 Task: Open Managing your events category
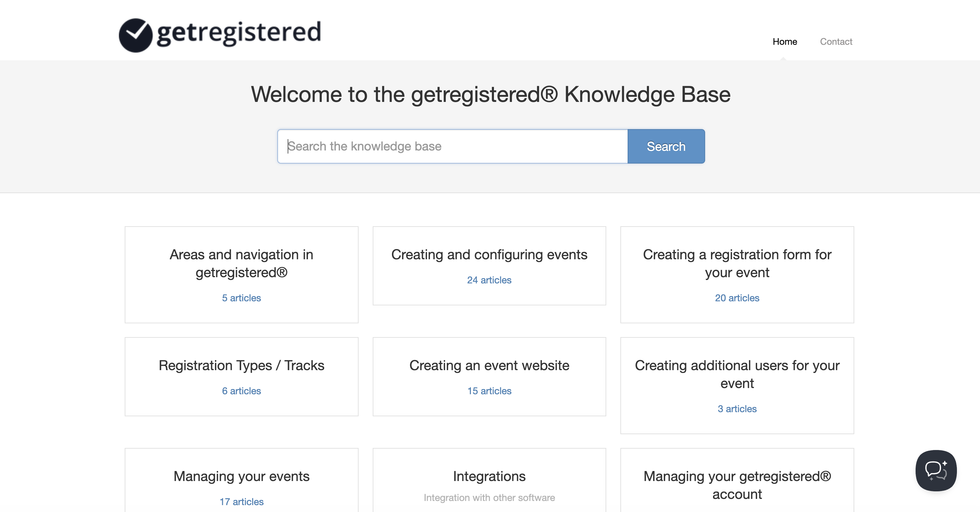coord(241,476)
